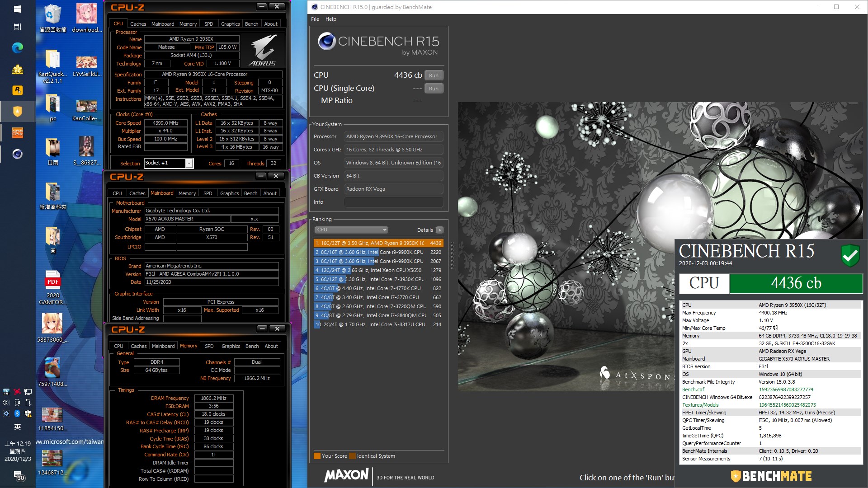
Task: Select the i7-4770K 822 ranking row
Action: click(x=378, y=288)
